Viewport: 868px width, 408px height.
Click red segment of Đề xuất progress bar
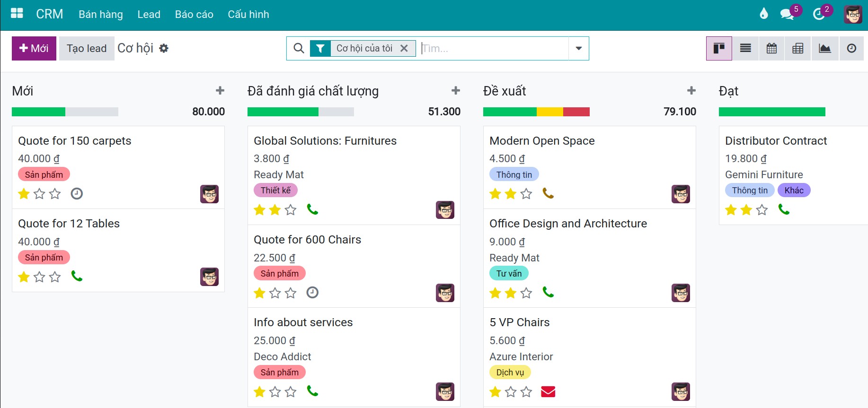(576, 112)
